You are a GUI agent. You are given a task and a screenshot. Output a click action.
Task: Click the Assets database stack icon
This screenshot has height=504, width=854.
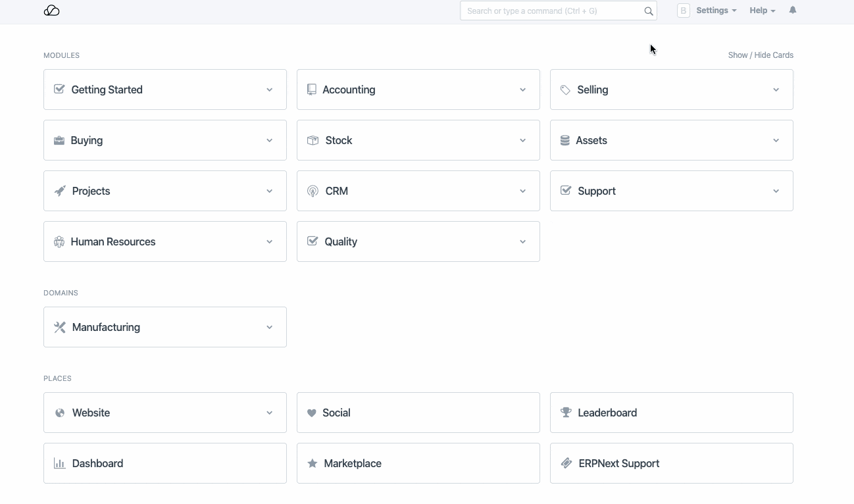tap(565, 141)
